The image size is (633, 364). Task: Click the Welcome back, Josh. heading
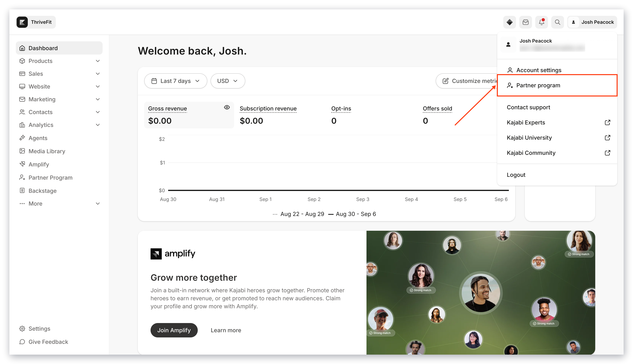(x=192, y=51)
